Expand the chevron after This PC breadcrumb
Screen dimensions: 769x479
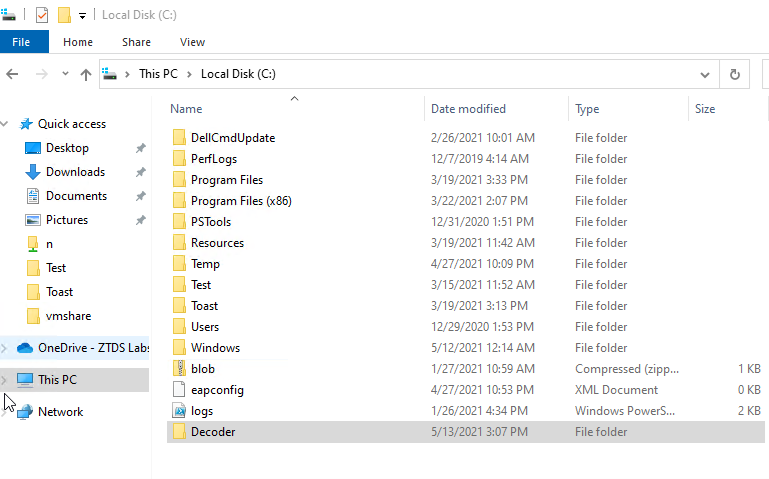click(189, 75)
